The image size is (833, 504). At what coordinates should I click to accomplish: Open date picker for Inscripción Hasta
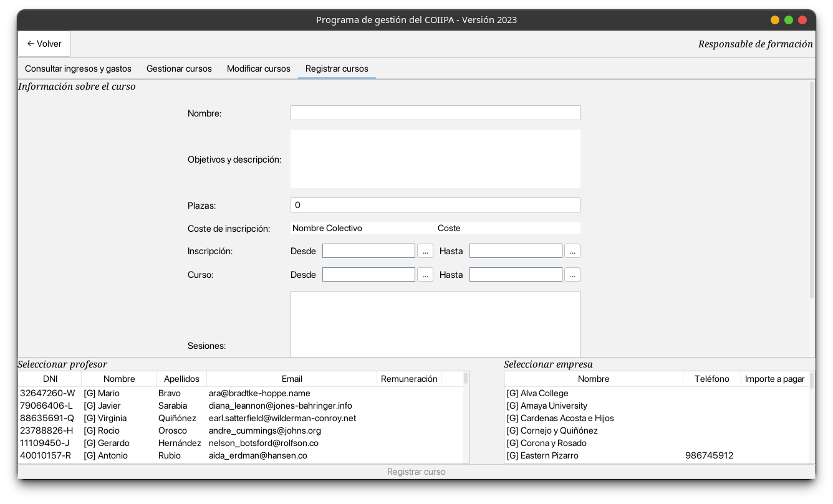(x=572, y=251)
